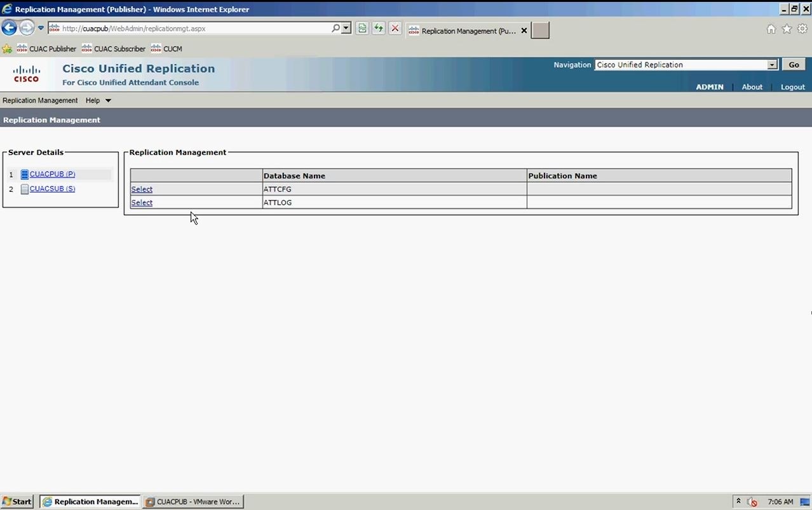
Task: Expand the Help menu arrow
Action: [108, 100]
